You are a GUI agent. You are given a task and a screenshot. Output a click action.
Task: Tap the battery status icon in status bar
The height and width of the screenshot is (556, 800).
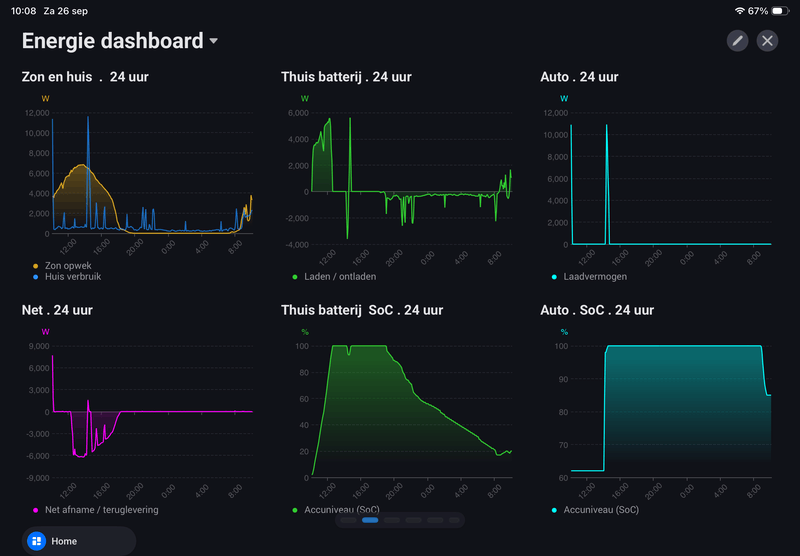click(x=780, y=11)
